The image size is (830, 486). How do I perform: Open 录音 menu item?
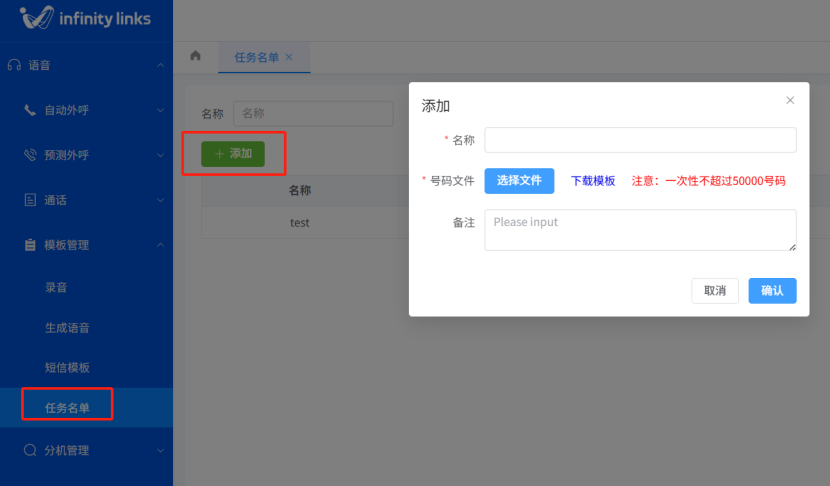57,288
